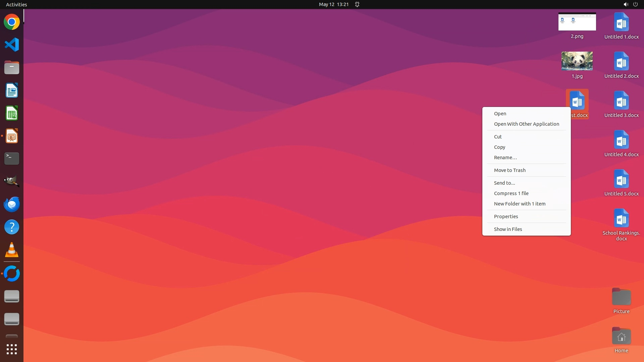
Task: Select Open With Other Application
Action: 526,124
